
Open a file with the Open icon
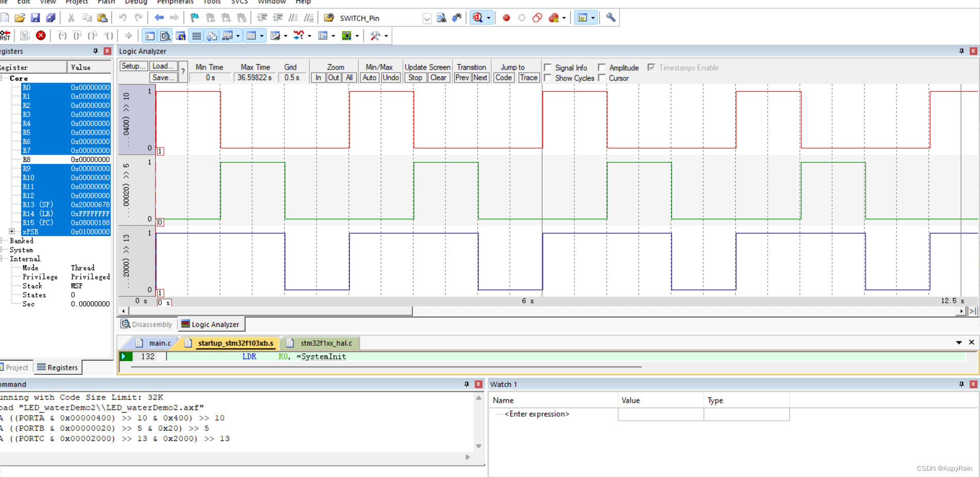point(20,18)
